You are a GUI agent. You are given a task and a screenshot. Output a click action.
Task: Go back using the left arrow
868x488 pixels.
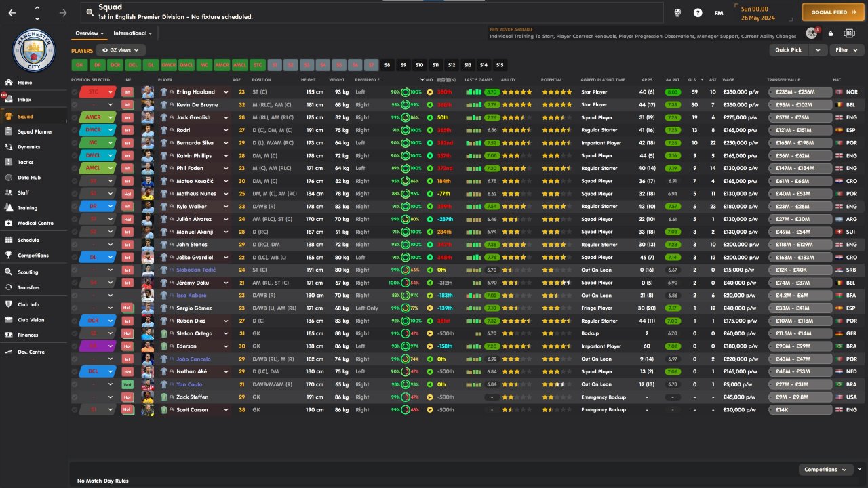pos(12,13)
